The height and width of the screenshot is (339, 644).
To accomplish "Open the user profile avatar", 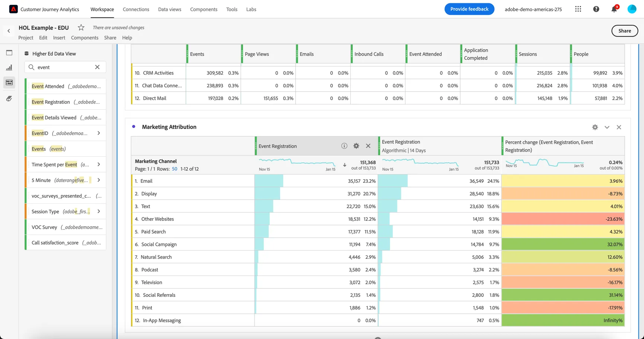I will [632, 9].
